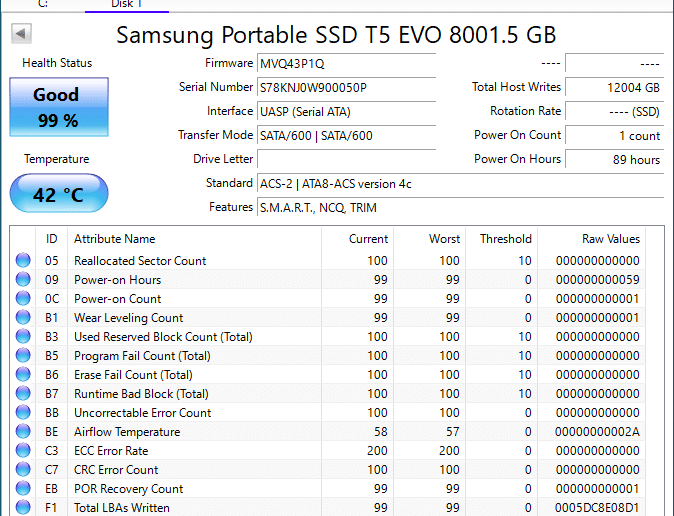Select Runtime Bad Block (Total) name
Viewport: 674px width, 516px height.
141,393
